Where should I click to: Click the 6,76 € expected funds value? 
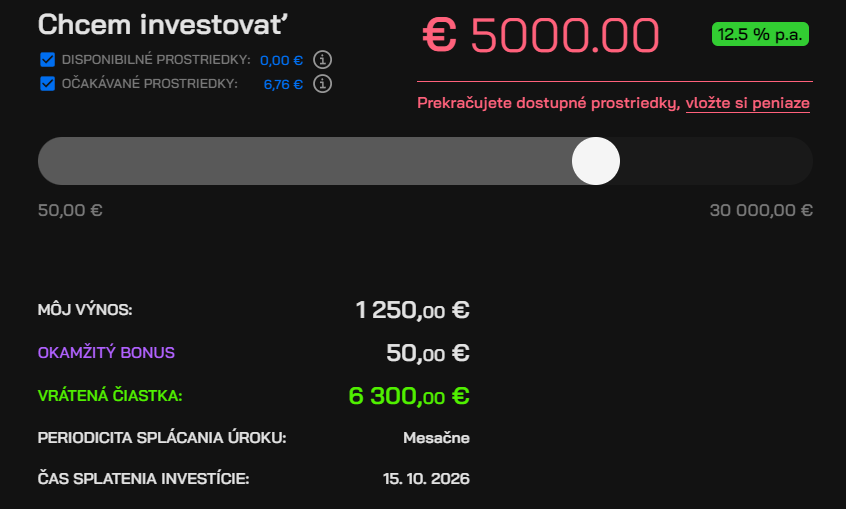[283, 84]
